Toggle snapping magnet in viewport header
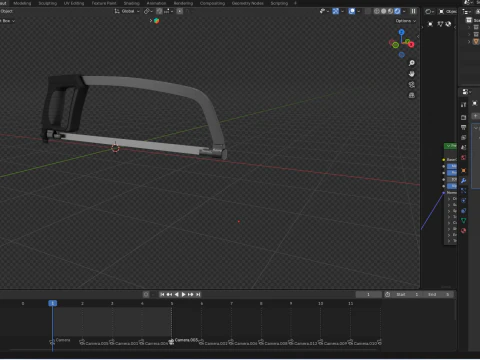Screen dimensions: 480x360 (159, 11)
